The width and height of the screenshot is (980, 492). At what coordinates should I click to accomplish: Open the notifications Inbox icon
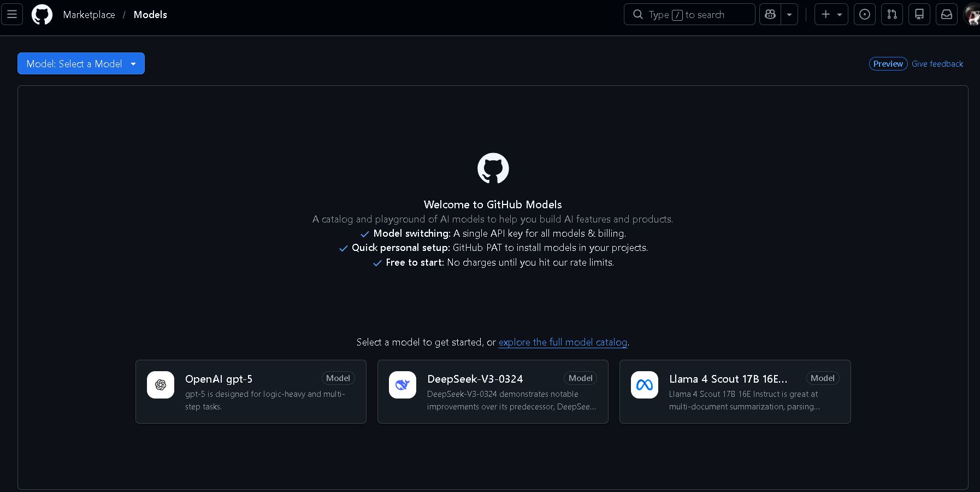pyautogui.click(x=947, y=14)
